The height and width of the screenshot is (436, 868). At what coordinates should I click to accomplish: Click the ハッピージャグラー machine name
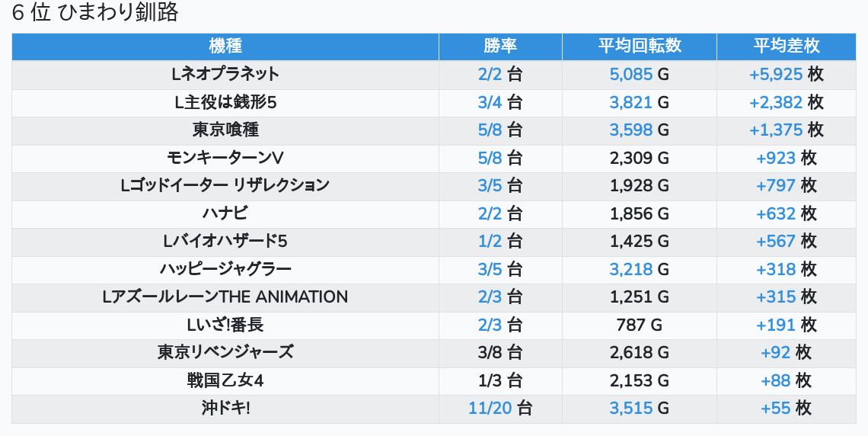point(225,269)
